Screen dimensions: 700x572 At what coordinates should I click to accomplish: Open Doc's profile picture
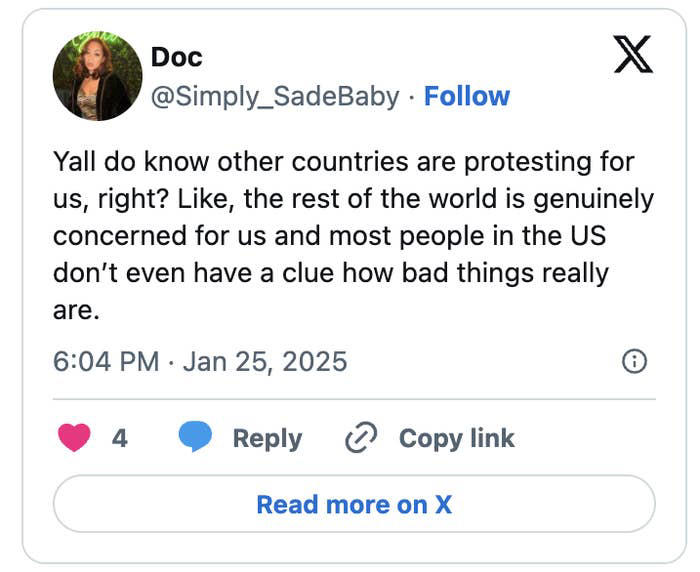tap(97, 75)
